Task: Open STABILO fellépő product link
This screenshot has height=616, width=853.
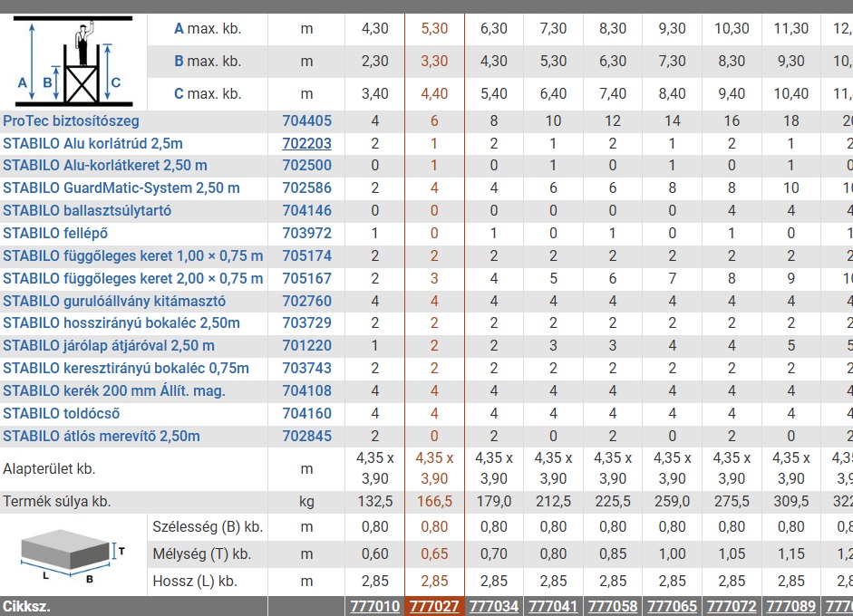Action: (55, 233)
